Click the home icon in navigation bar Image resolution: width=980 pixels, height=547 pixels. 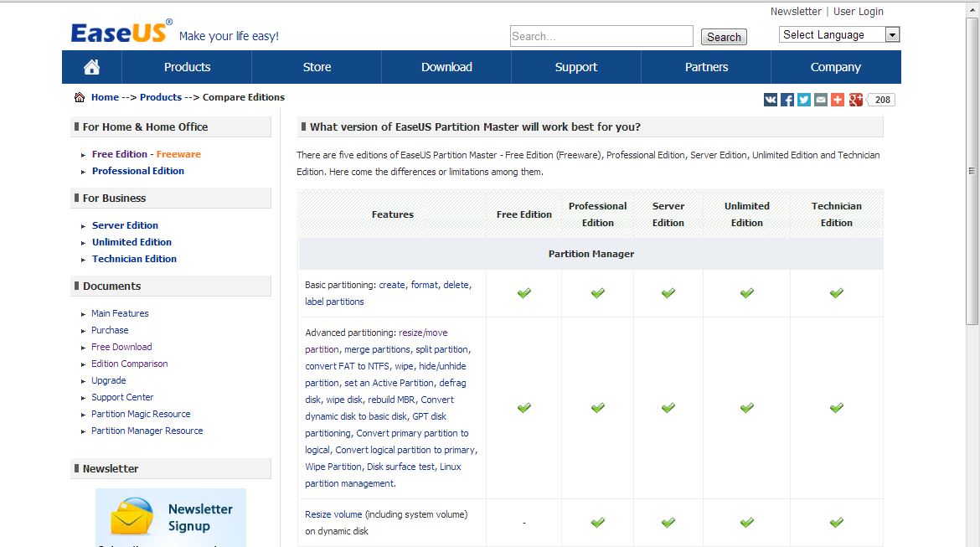tap(92, 67)
